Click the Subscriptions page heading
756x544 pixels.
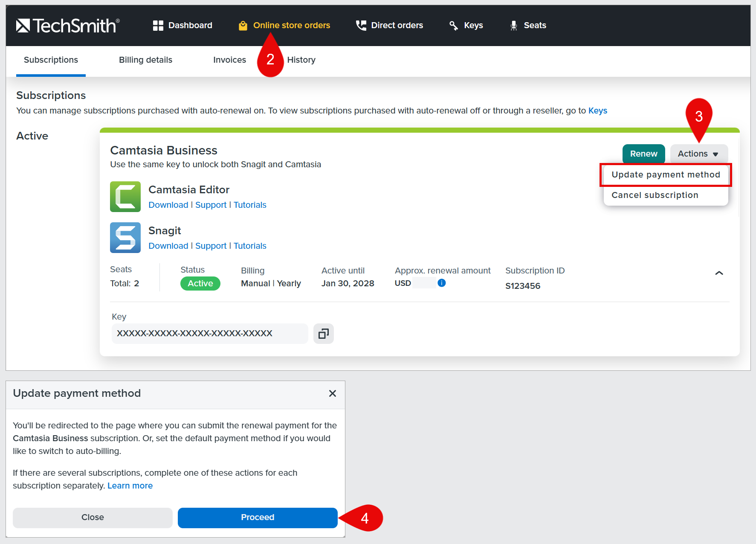point(51,96)
